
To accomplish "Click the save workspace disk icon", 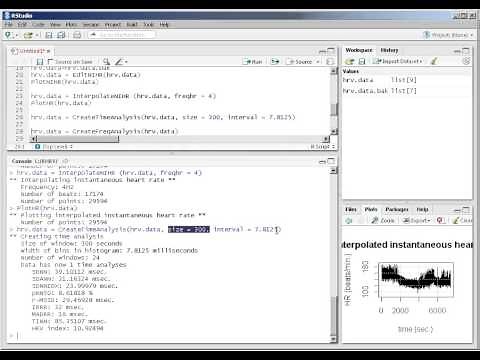I will coord(362,61).
